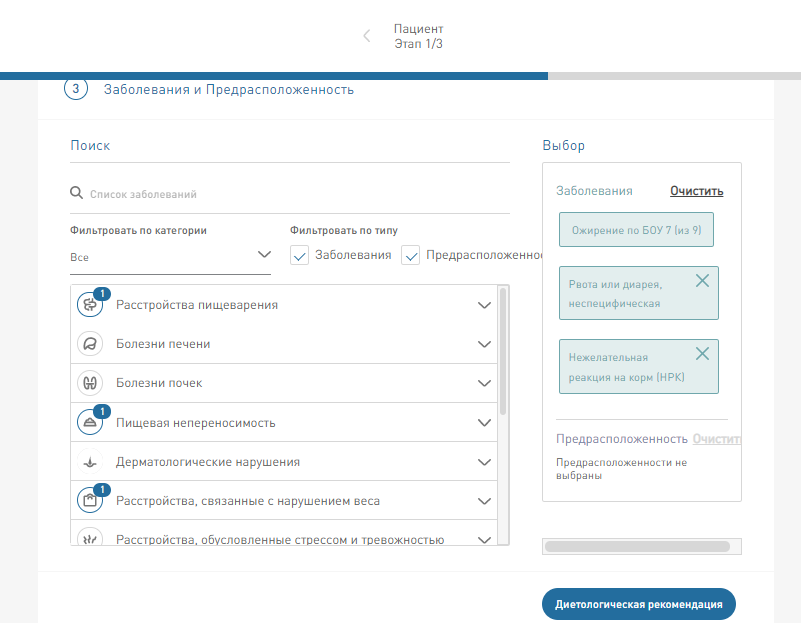This screenshot has width=801, height=623.
Task: Expand Расстройства пищеварения chevron
Action: click(485, 305)
